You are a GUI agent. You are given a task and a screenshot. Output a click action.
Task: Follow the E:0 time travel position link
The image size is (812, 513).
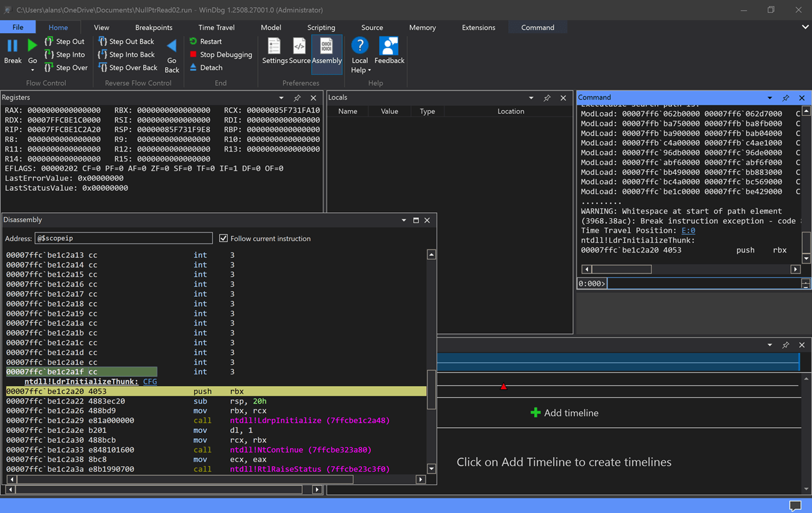(x=688, y=230)
